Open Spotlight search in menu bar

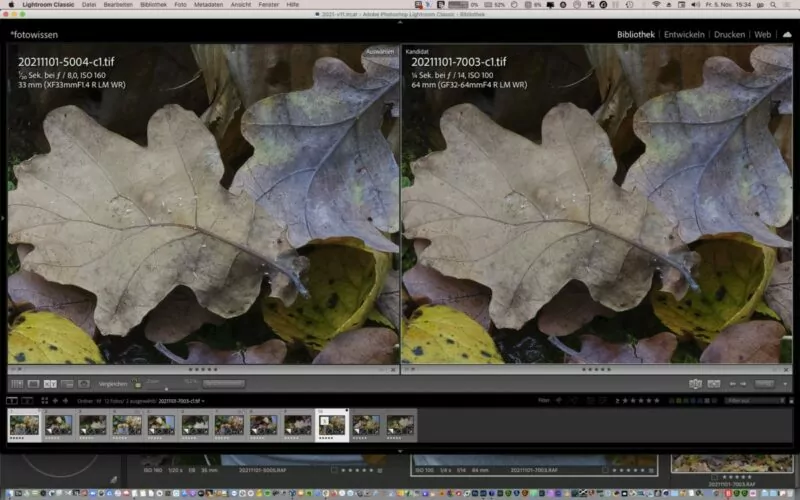point(773,5)
